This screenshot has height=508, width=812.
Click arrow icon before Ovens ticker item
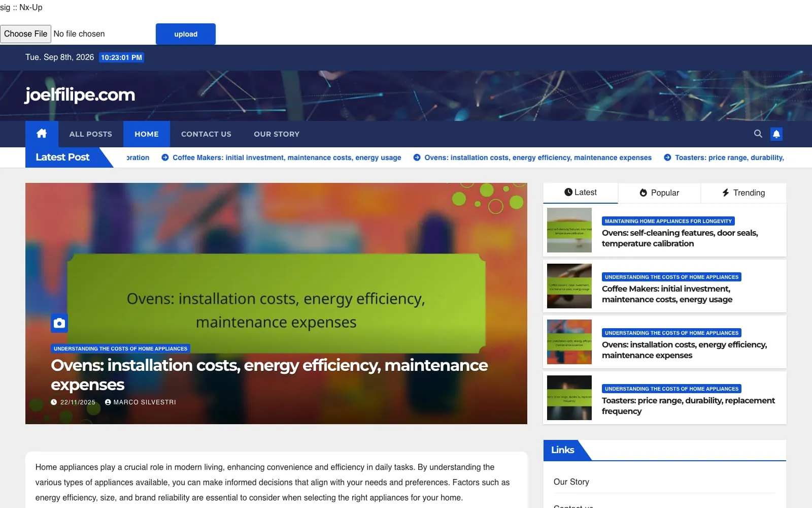[417, 157]
